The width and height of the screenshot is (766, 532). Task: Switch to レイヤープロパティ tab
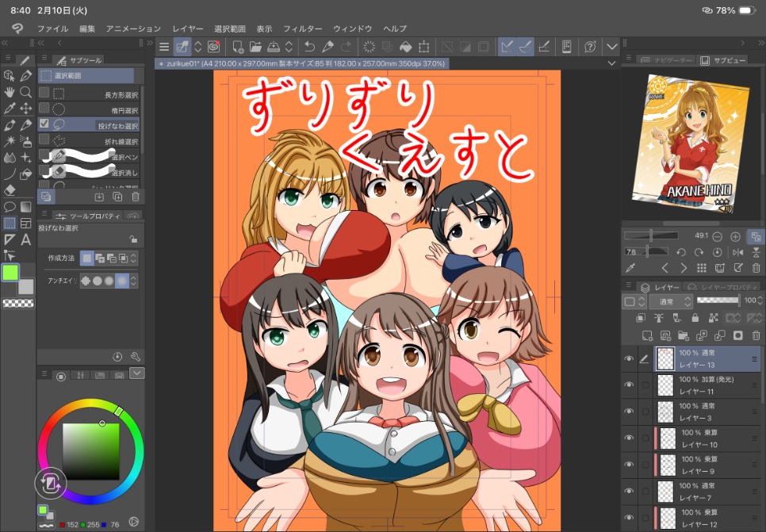(x=722, y=287)
